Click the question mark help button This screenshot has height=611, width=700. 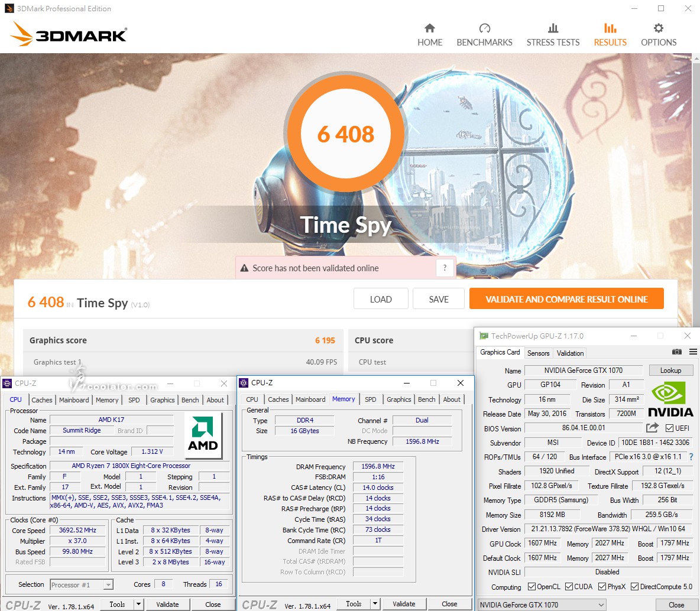pos(445,268)
